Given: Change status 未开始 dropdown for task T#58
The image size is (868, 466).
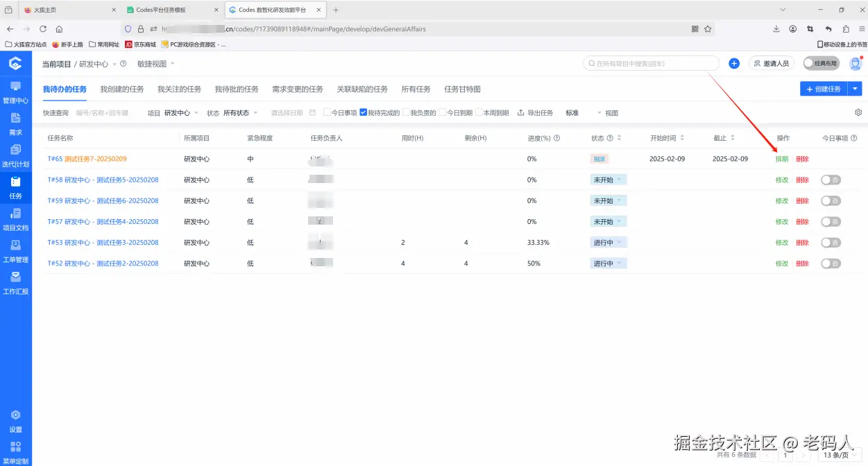Looking at the screenshot, I should (x=609, y=180).
